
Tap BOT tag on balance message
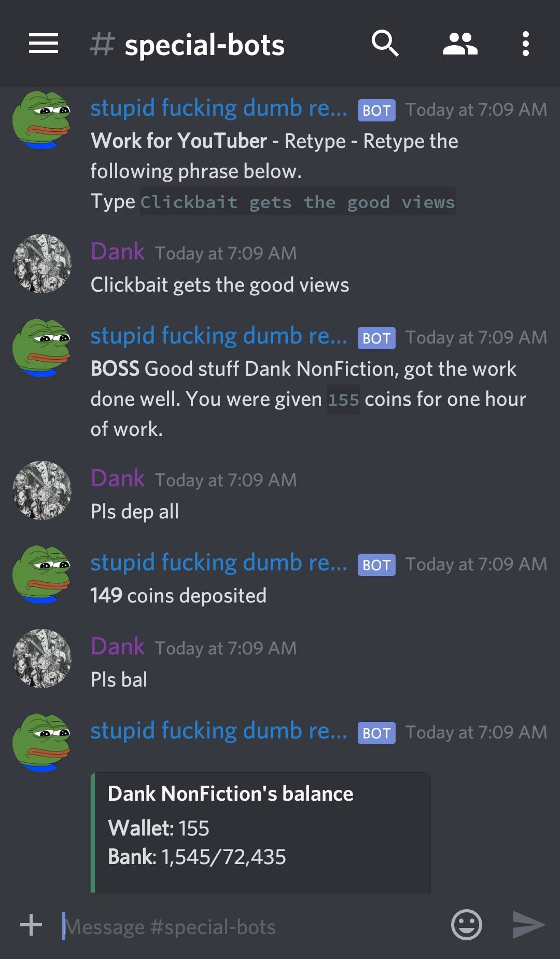pos(376,733)
